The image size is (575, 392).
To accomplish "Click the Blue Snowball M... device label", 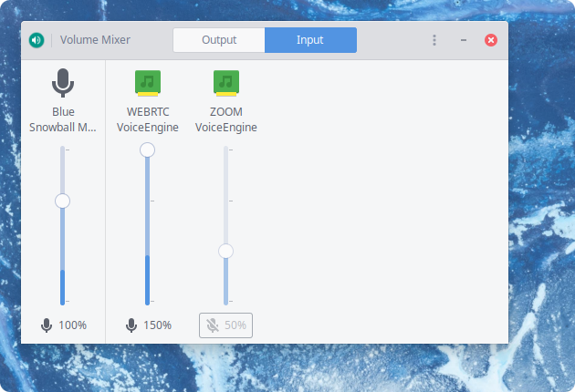I will point(63,119).
